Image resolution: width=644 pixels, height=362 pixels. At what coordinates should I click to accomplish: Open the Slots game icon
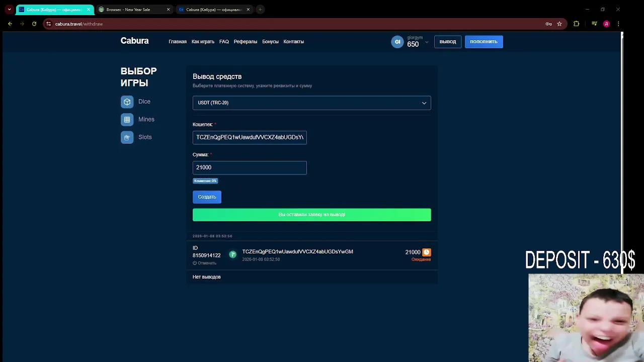pos(127,137)
